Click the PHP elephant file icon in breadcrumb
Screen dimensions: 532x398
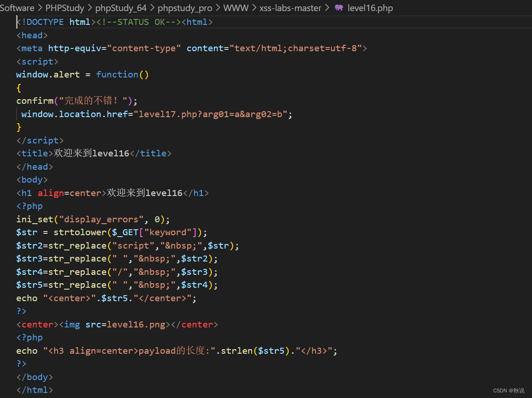338,7
